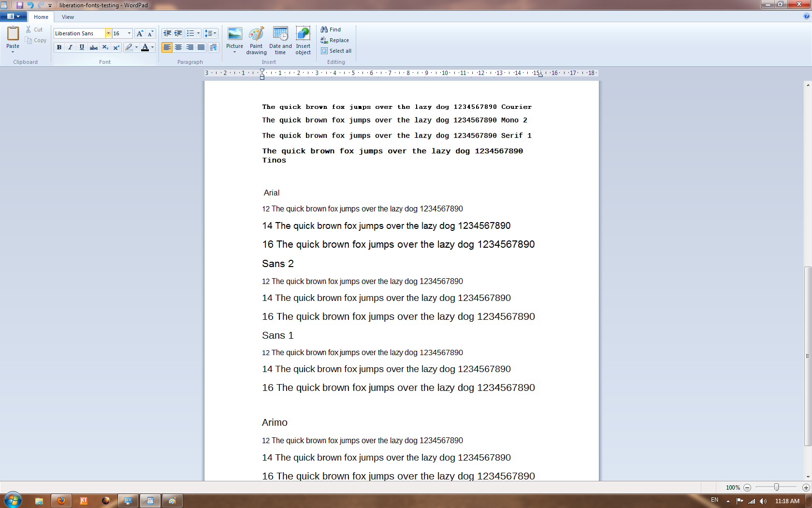This screenshot has height=508, width=812.
Task: Click the zoom slider handle
Action: 776,488
